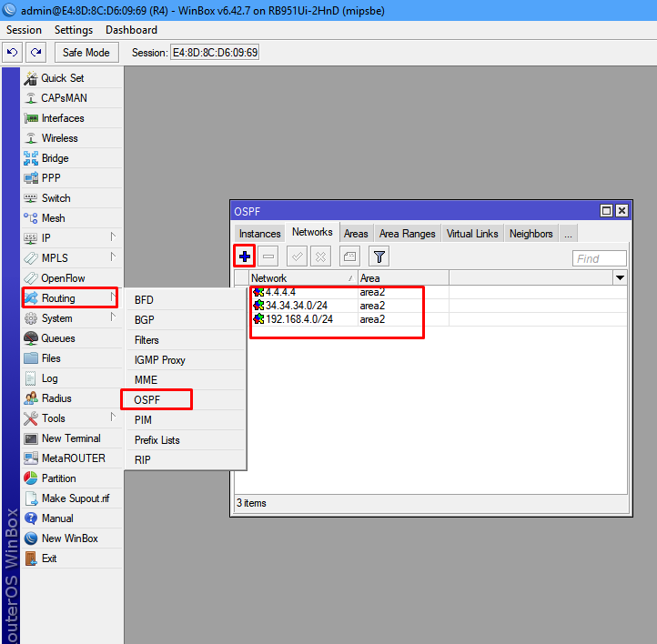Add a new OSPF network with plus icon

tap(244, 257)
